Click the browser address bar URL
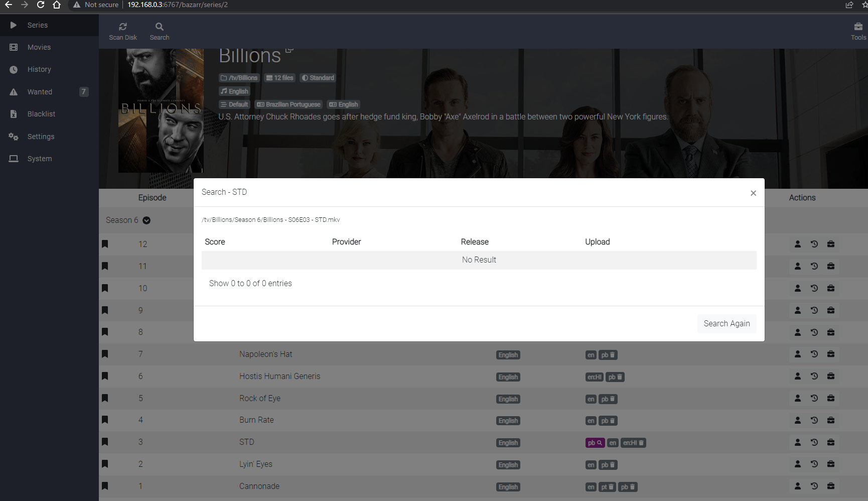The image size is (868, 501). pos(178,5)
